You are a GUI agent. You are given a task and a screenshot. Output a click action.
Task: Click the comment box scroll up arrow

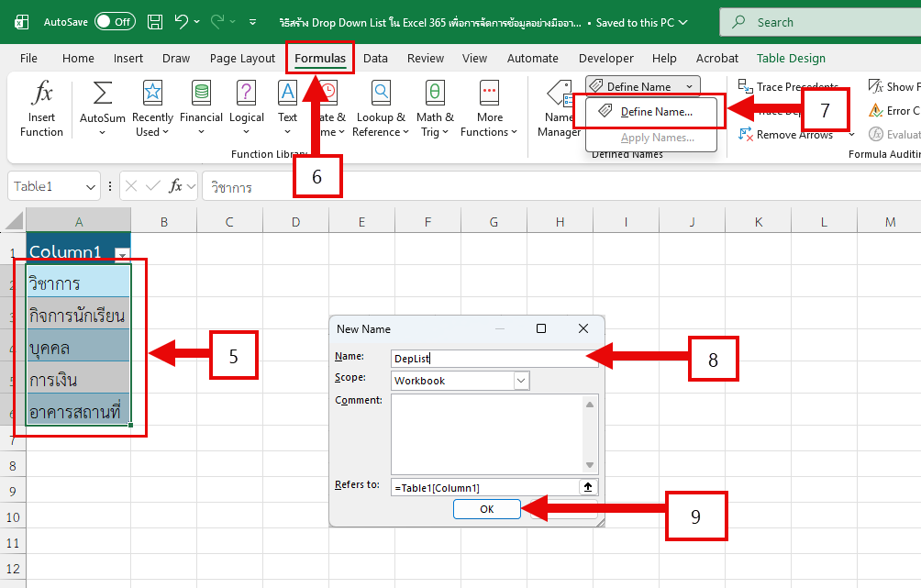tap(590, 405)
